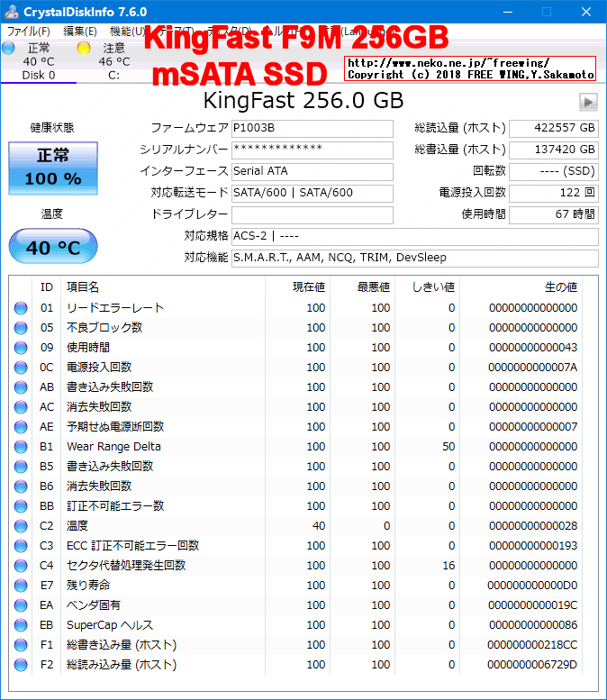Click the rotation rate value ---- (SSD)

click(x=554, y=171)
